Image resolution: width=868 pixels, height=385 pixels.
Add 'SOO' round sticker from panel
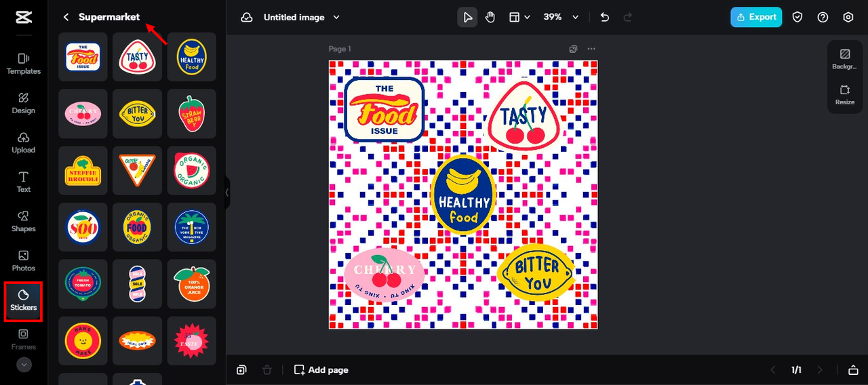coord(83,227)
